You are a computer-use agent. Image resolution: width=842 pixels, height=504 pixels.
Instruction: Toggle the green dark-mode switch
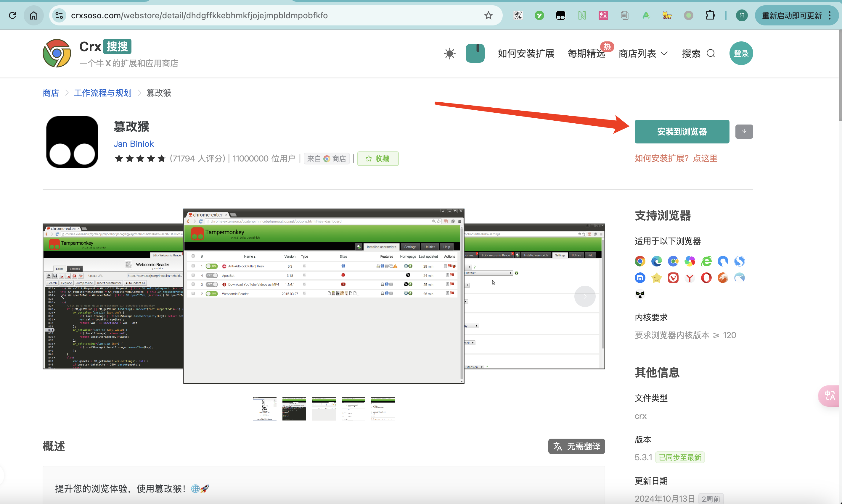point(475,53)
